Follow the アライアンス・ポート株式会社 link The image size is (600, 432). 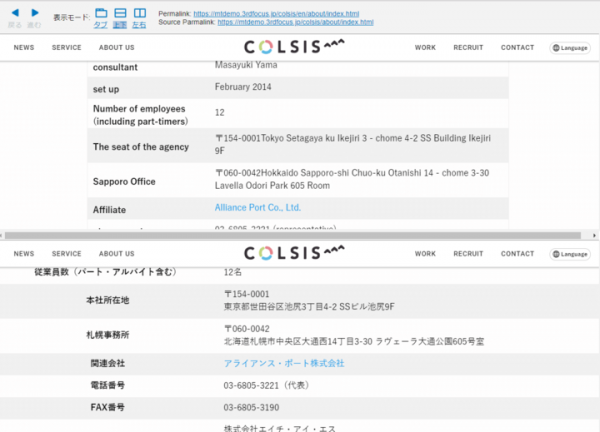[x=284, y=363]
